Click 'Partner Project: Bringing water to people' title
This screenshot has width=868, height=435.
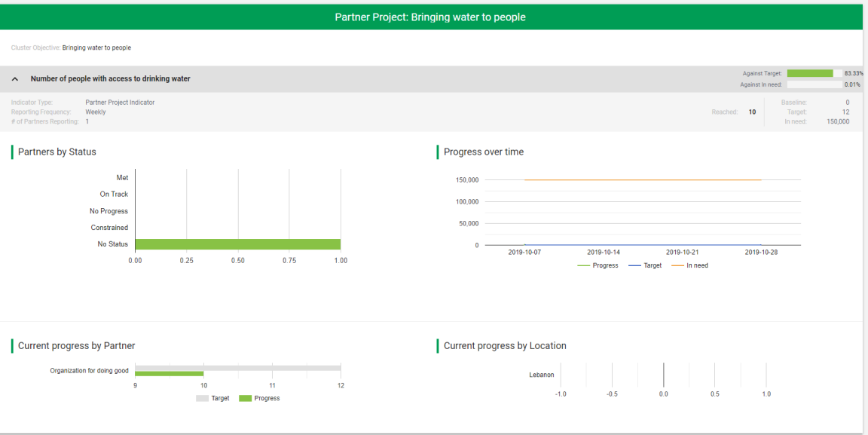pyautogui.click(x=430, y=17)
